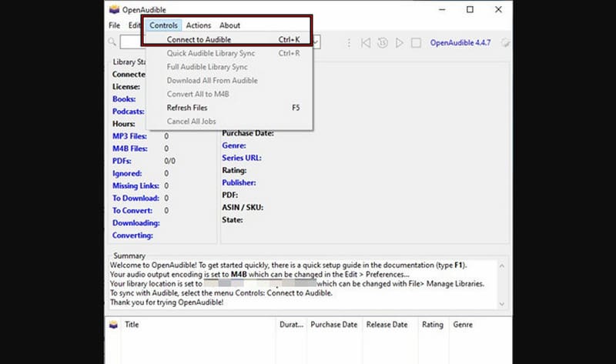Click the M4B Files: link
Viewport: 616px width, 364px height.
tap(129, 149)
